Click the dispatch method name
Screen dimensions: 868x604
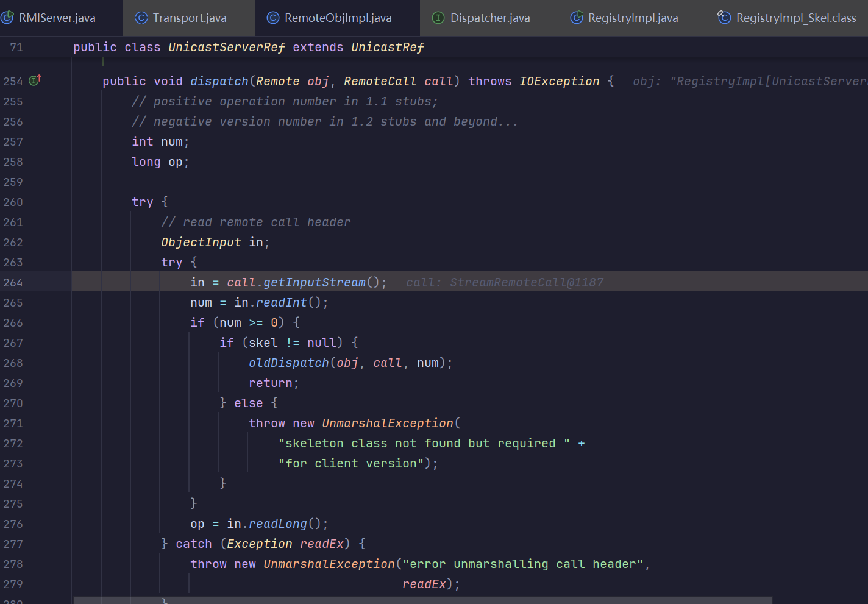[219, 81]
